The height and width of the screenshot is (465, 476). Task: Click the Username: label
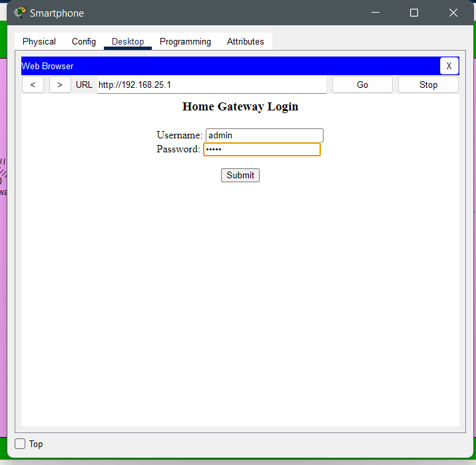tap(179, 135)
